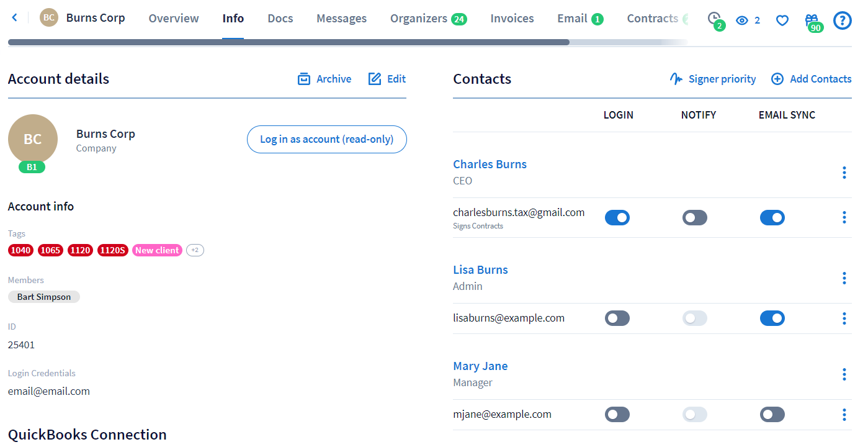Open the Mary Jane contact link
Image resolution: width=868 pixels, height=447 pixels.
(x=480, y=366)
